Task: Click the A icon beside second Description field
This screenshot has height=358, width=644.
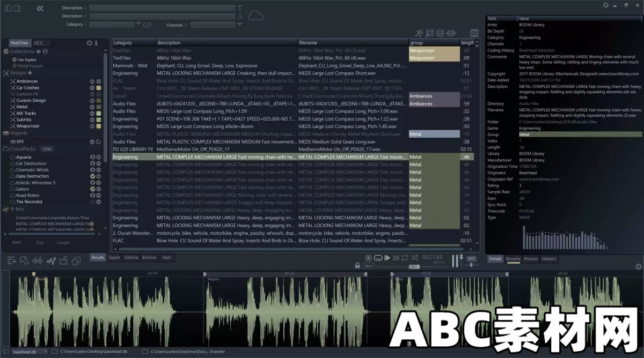Action: (x=240, y=16)
